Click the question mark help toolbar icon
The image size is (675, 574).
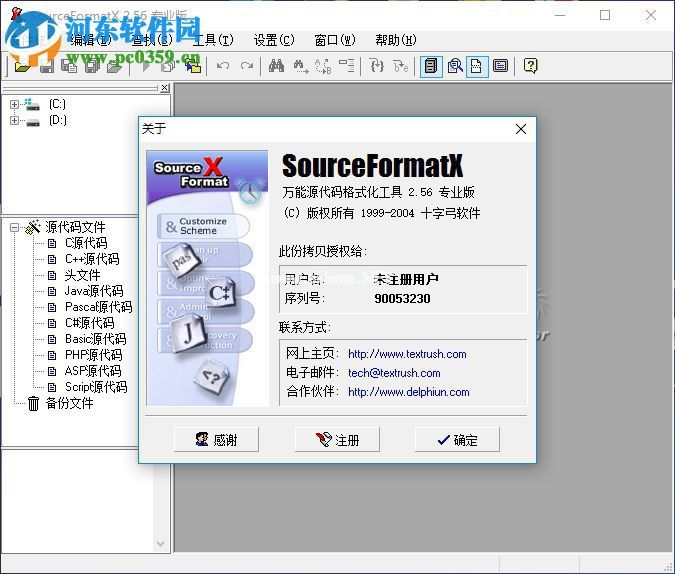(530, 66)
